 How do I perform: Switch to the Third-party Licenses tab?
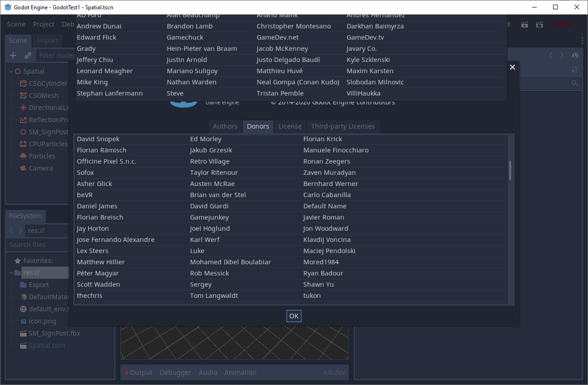pos(343,126)
